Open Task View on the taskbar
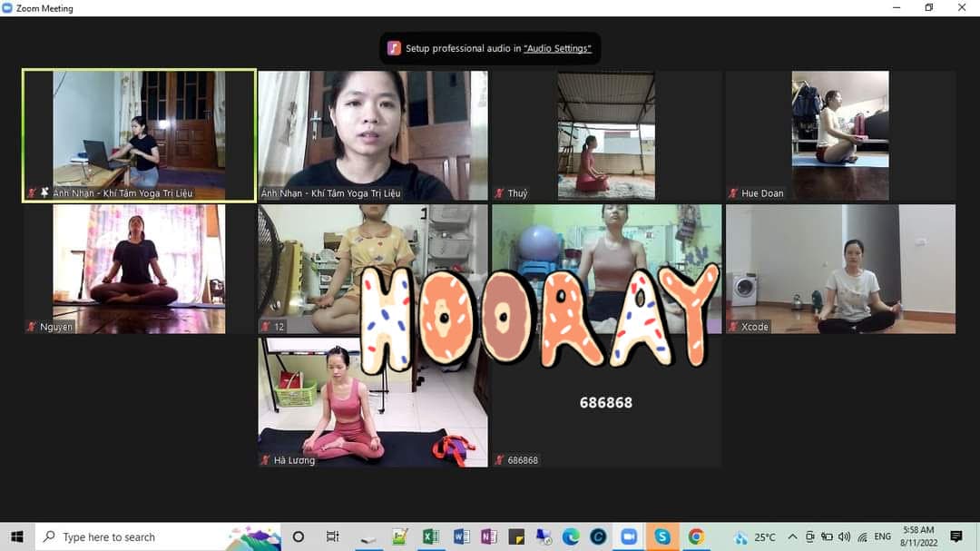Viewport: 980px width, 551px height. [x=332, y=536]
